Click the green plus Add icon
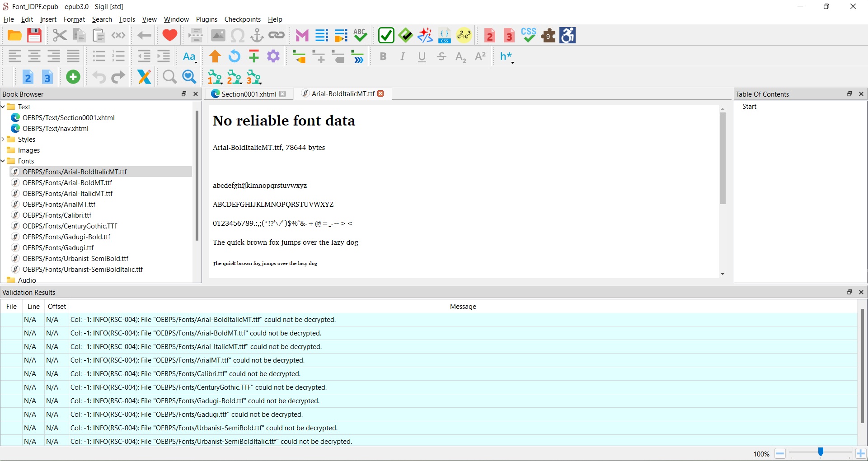868x461 pixels. click(x=73, y=77)
